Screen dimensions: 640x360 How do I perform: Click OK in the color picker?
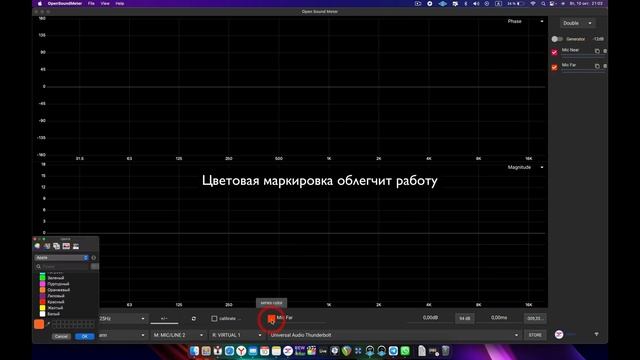(84, 336)
